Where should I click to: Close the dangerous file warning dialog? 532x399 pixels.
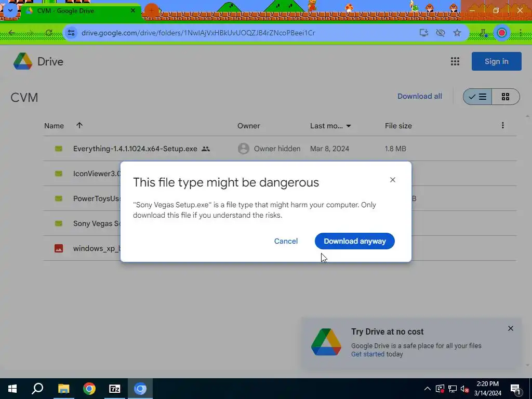click(393, 180)
